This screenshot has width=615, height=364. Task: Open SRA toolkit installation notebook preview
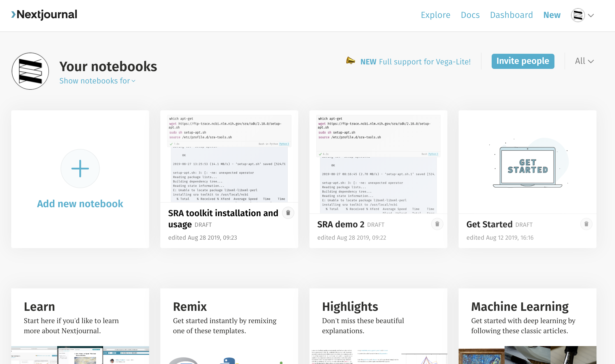229,157
